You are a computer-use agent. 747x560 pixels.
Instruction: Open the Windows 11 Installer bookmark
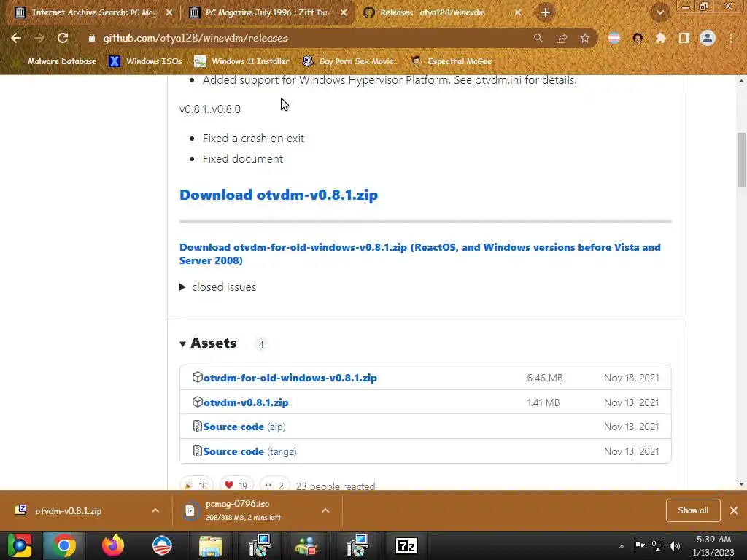pos(242,61)
